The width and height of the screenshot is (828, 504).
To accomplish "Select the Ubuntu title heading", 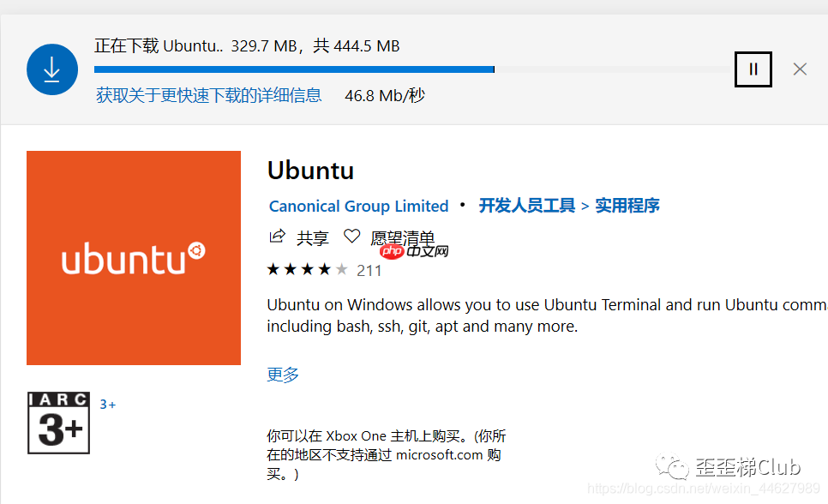I will pos(310,170).
